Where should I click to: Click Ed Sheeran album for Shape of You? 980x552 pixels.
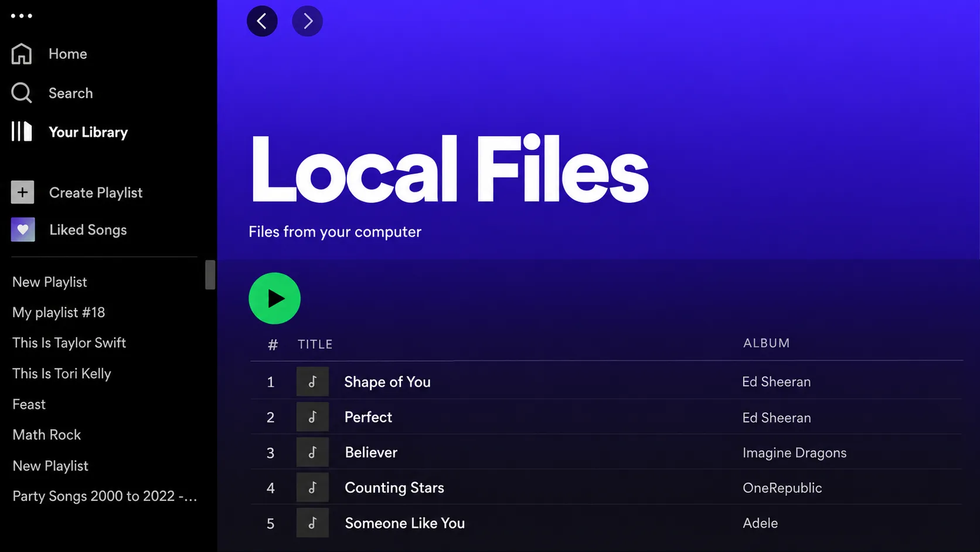(x=777, y=382)
